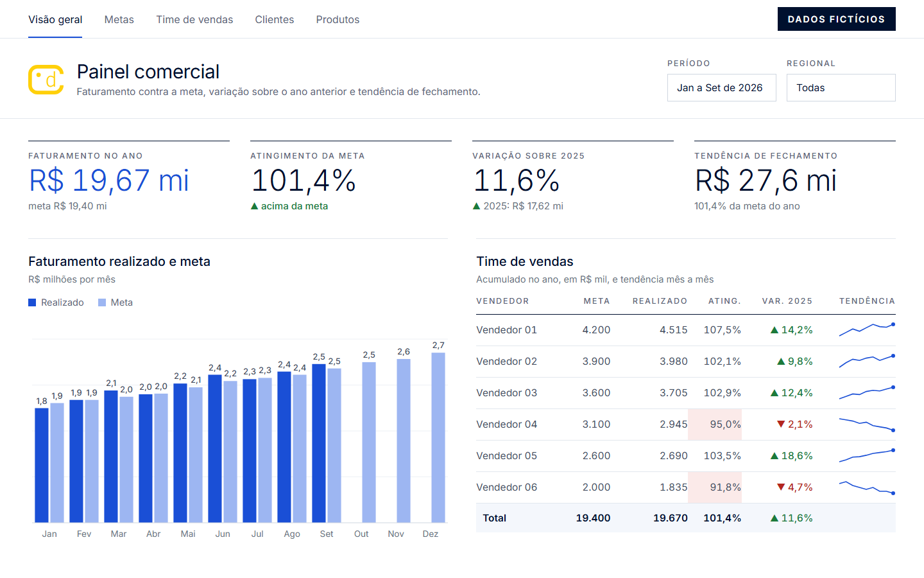The image size is (924, 578).
Task: Click the highlighted 95,0% attainment cell
Action: pos(715,425)
